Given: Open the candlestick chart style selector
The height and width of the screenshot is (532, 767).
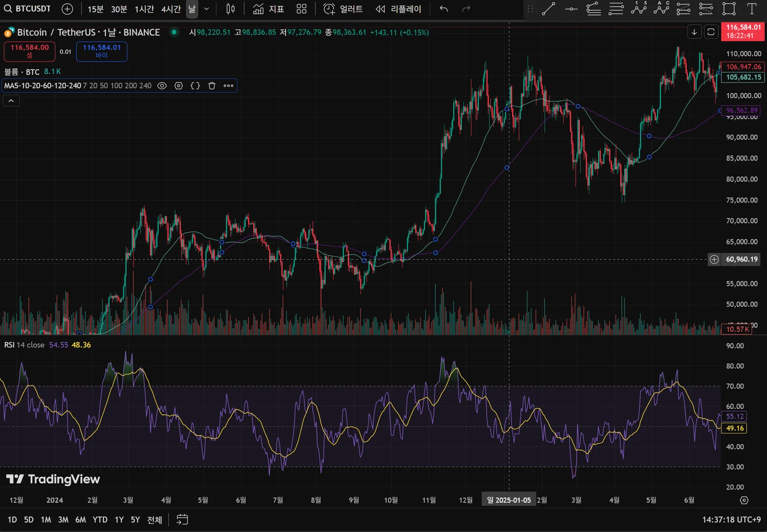Looking at the screenshot, I should [x=231, y=9].
